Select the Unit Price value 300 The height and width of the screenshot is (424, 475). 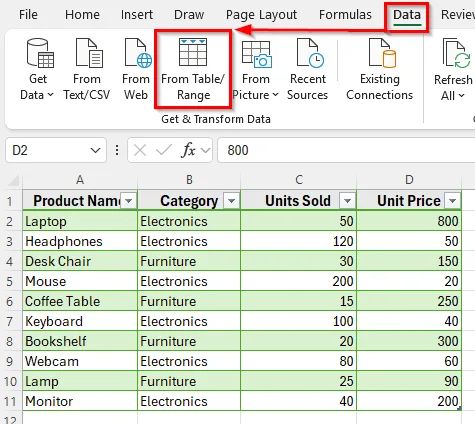(x=409, y=341)
